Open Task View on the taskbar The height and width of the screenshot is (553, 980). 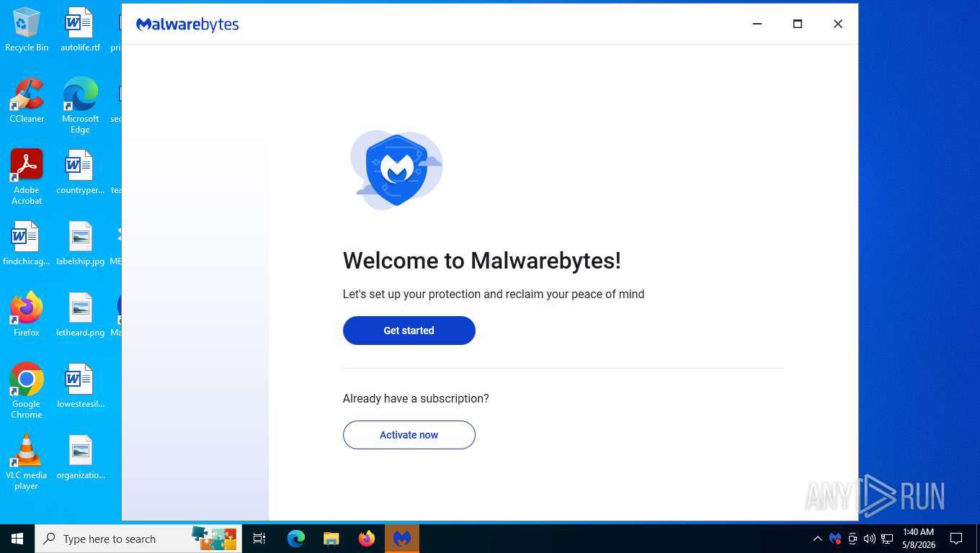tap(259, 539)
